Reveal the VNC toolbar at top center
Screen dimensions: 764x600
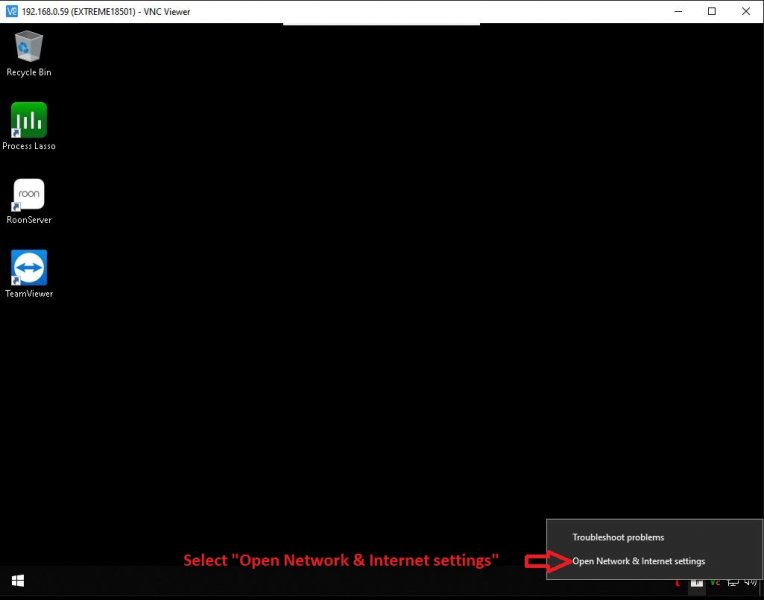381,24
